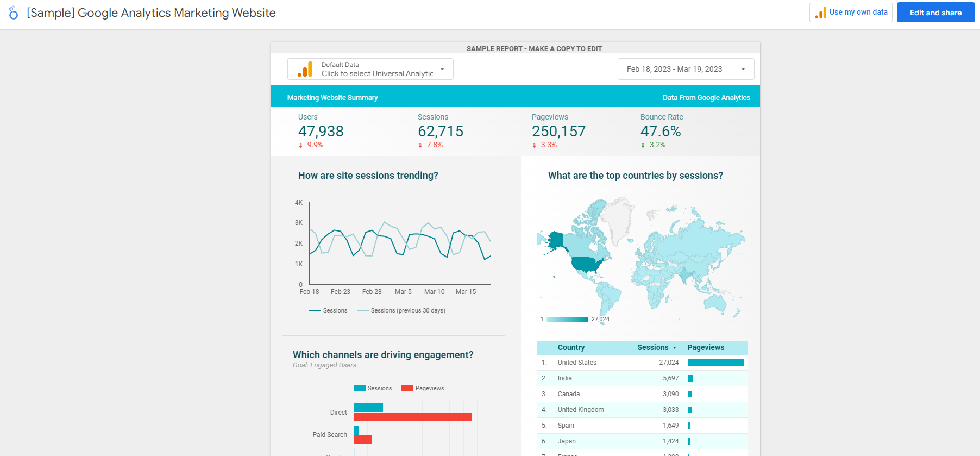Click the Sessions line legend swatch
Image resolution: width=980 pixels, height=456 pixels.
click(315, 311)
